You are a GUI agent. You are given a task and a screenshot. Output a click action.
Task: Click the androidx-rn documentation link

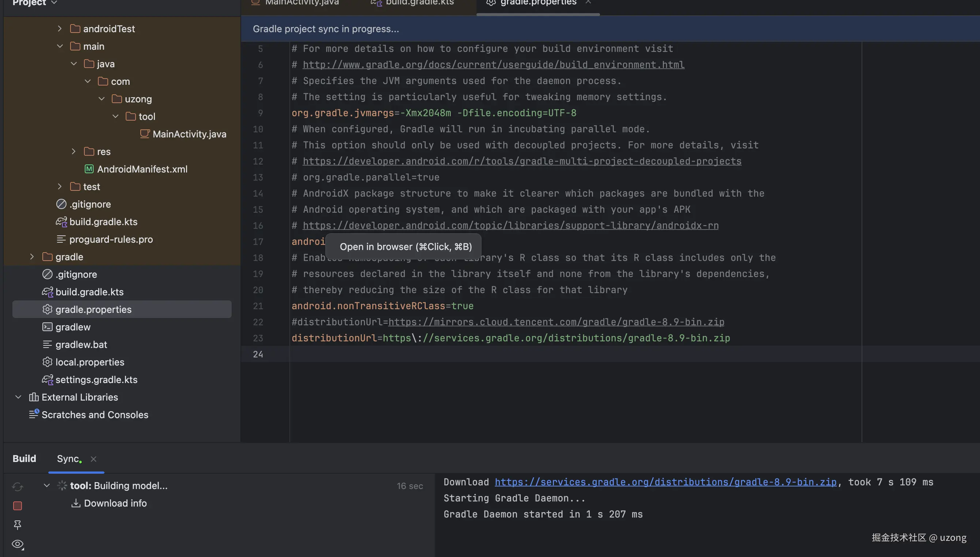510,226
